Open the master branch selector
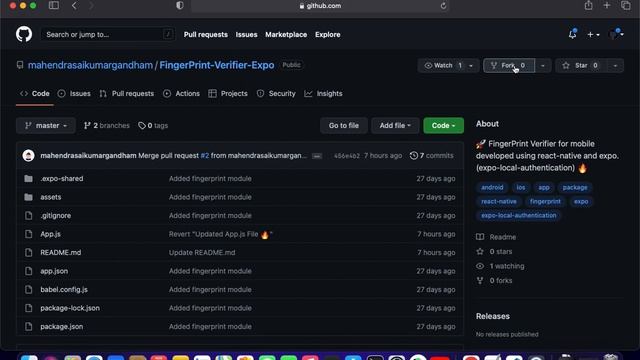Image resolution: width=640 pixels, height=360 pixels. 46,125
